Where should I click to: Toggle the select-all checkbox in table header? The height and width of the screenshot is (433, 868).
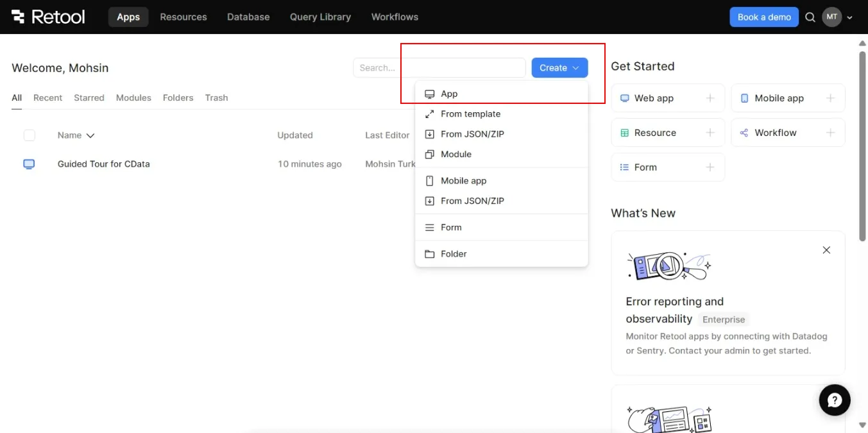point(30,135)
